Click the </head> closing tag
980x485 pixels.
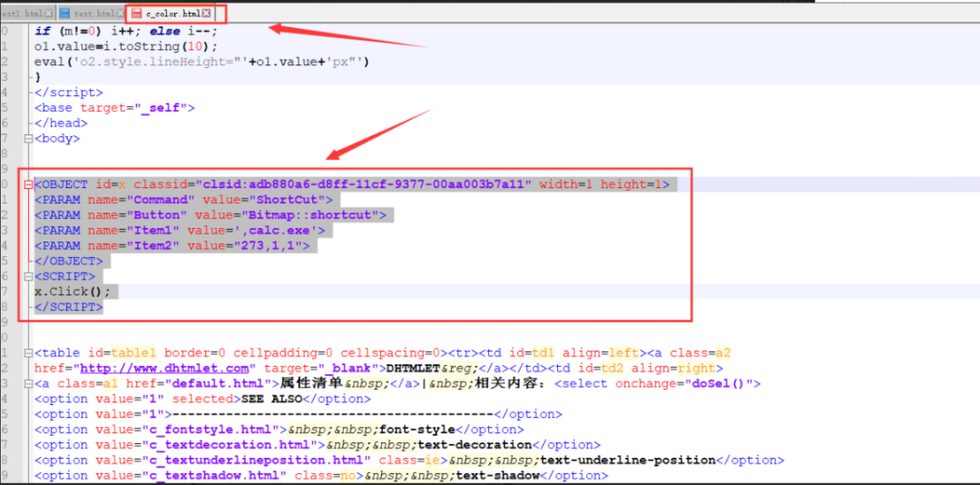coord(62,124)
